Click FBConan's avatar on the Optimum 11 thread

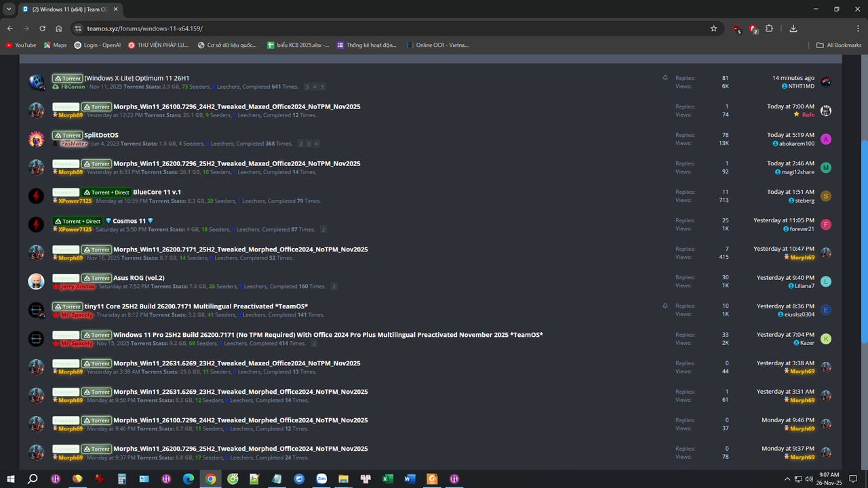[x=37, y=82]
